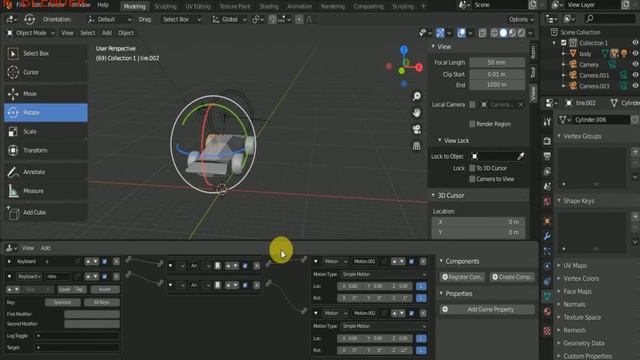Click the red Z axis gizmo ball
Screen dimensions: 640x360
pos(419,68)
